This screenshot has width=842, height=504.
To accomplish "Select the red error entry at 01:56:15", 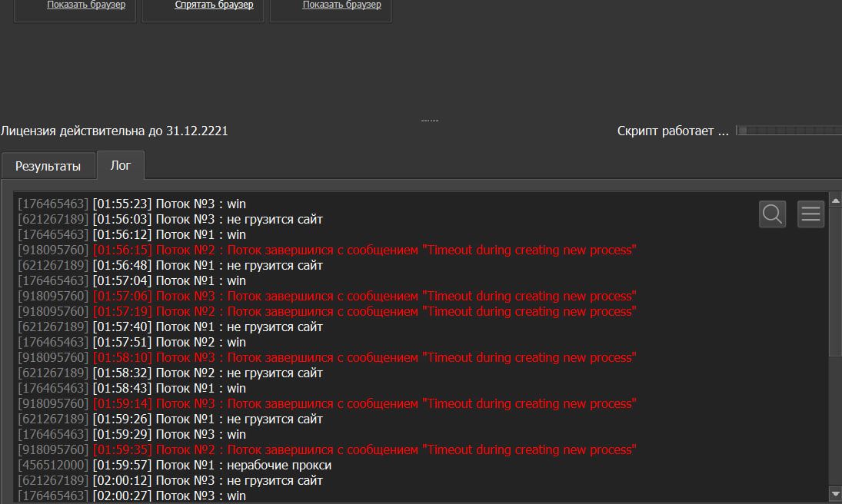I will tap(364, 250).
